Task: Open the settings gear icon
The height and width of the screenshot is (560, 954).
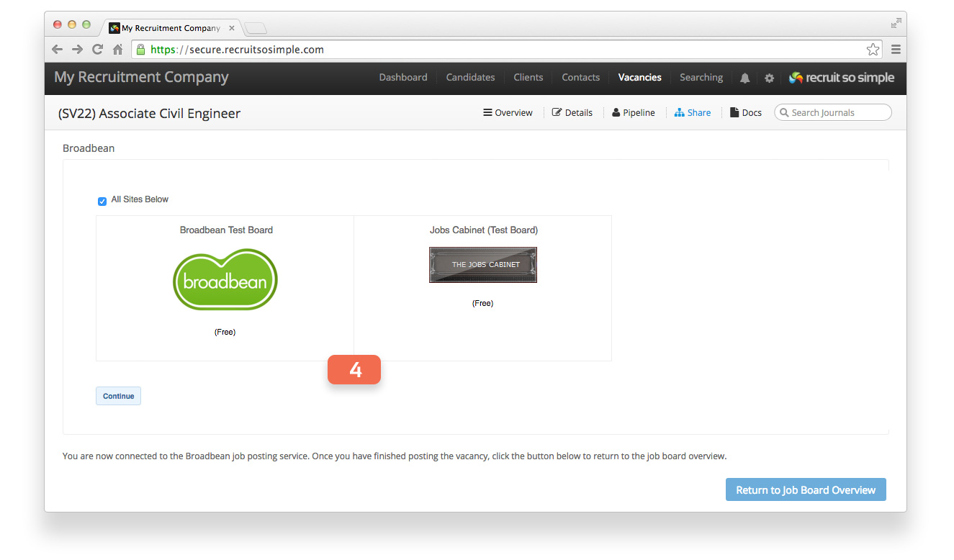Action: click(x=769, y=78)
